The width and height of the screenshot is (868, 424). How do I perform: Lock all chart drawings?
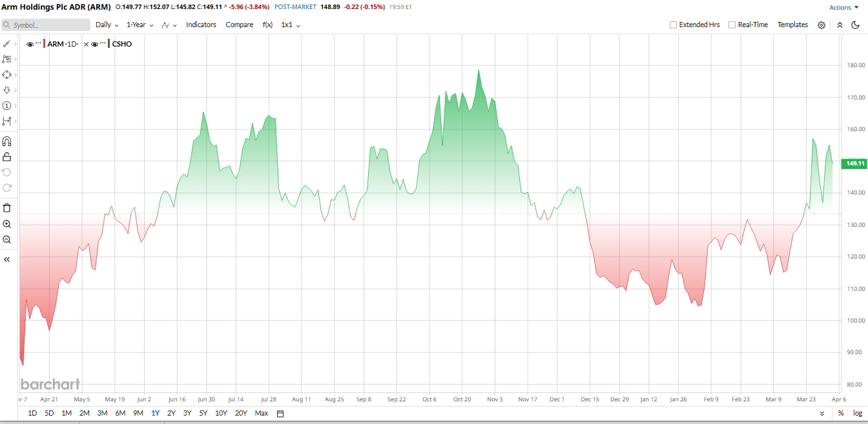coord(7,156)
